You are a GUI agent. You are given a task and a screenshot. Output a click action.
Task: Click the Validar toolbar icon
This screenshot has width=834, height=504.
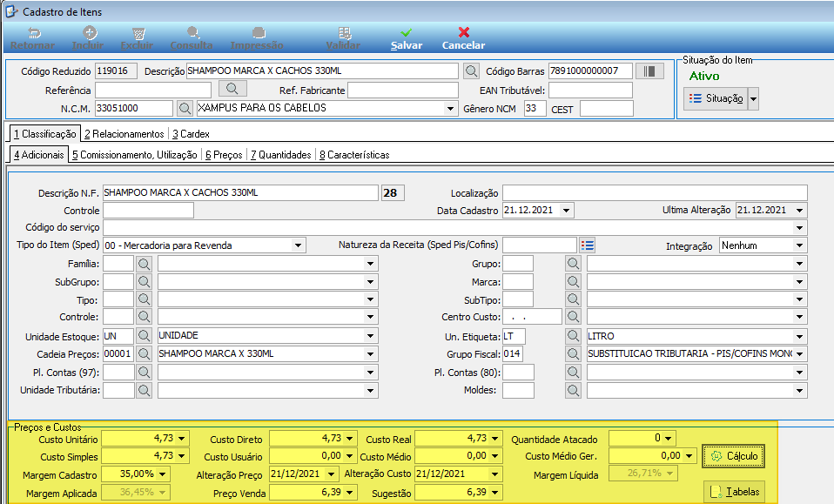point(345,33)
